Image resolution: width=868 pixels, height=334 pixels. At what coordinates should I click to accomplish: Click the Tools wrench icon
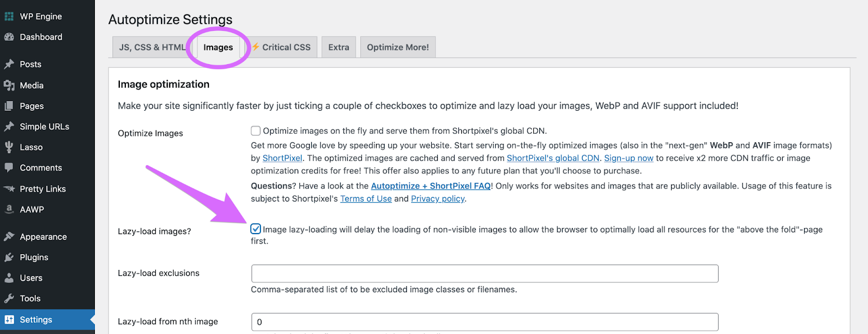pos(9,299)
